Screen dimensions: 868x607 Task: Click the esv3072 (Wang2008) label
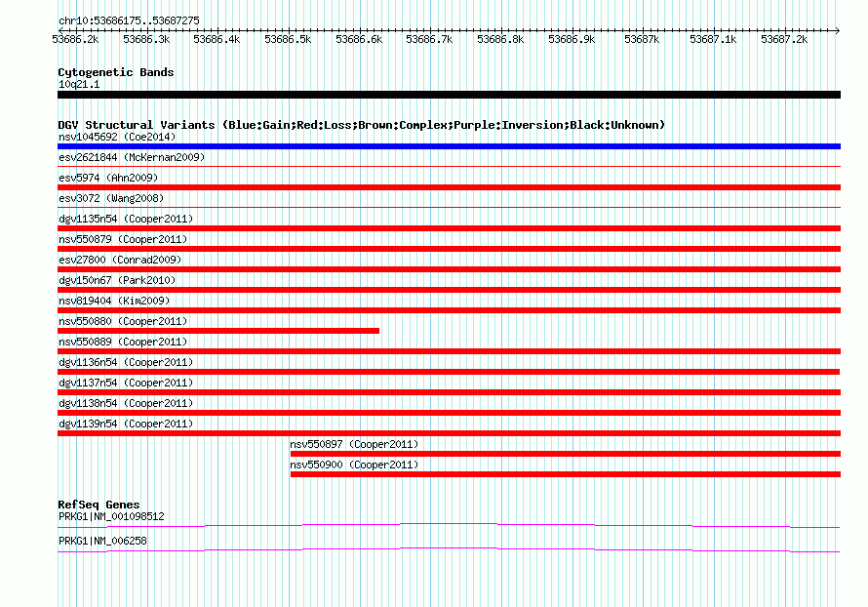click(111, 198)
